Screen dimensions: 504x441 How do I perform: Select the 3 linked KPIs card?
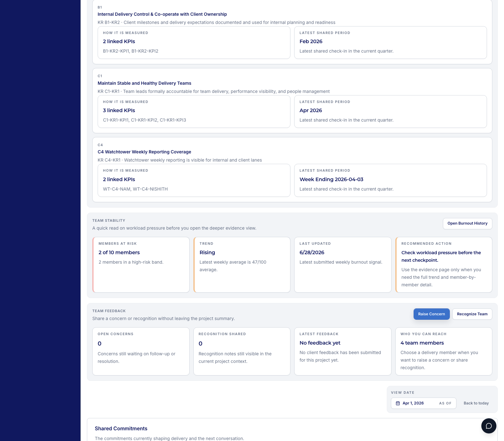tap(194, 112)
